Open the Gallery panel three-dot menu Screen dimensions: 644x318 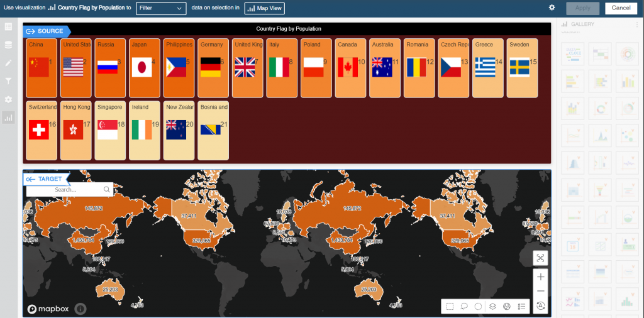(637, 25)
